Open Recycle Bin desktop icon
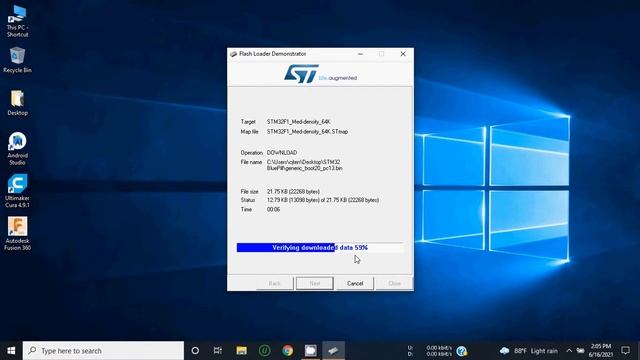Image resolution: width=640 pixels, height=360 pixels. point(17,60)
